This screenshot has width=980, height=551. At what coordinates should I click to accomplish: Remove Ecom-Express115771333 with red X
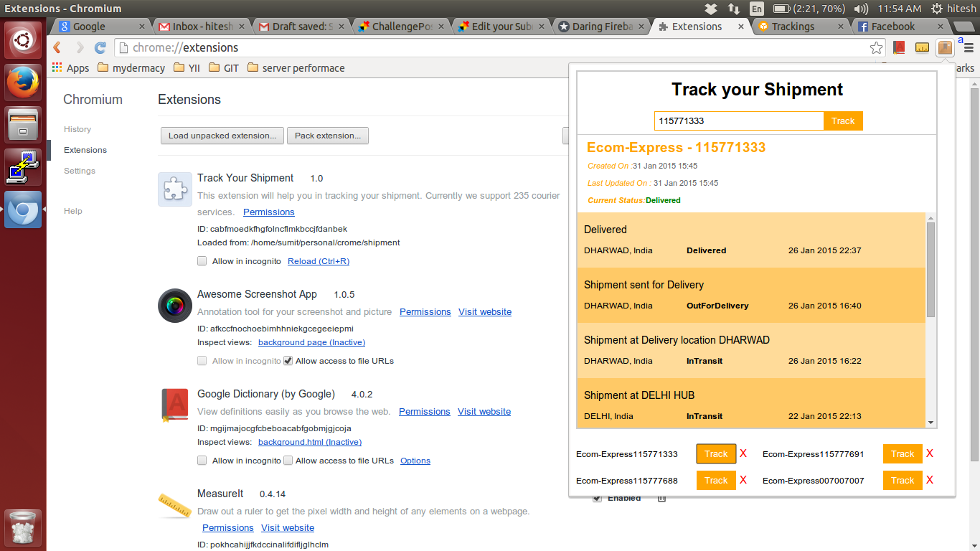click(743, 453)
